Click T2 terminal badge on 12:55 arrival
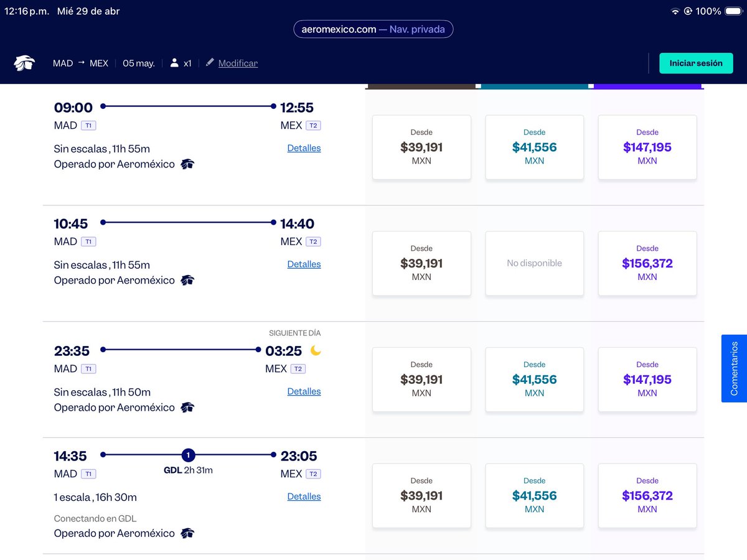 click(314, 126)
